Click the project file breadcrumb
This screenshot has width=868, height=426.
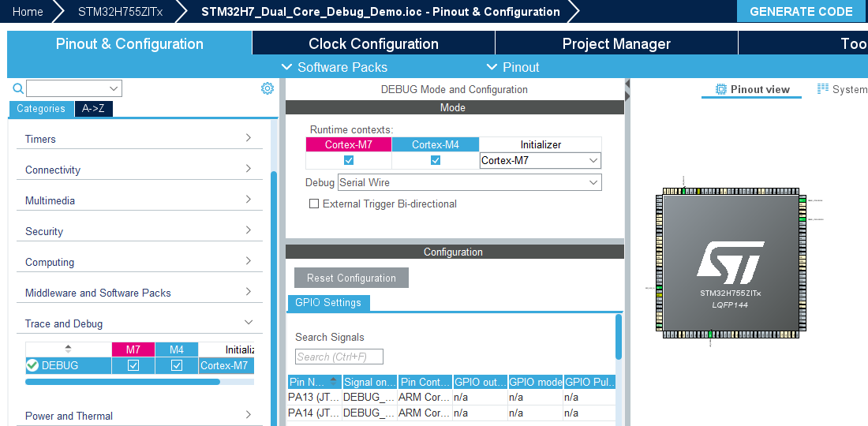point(381,11)
